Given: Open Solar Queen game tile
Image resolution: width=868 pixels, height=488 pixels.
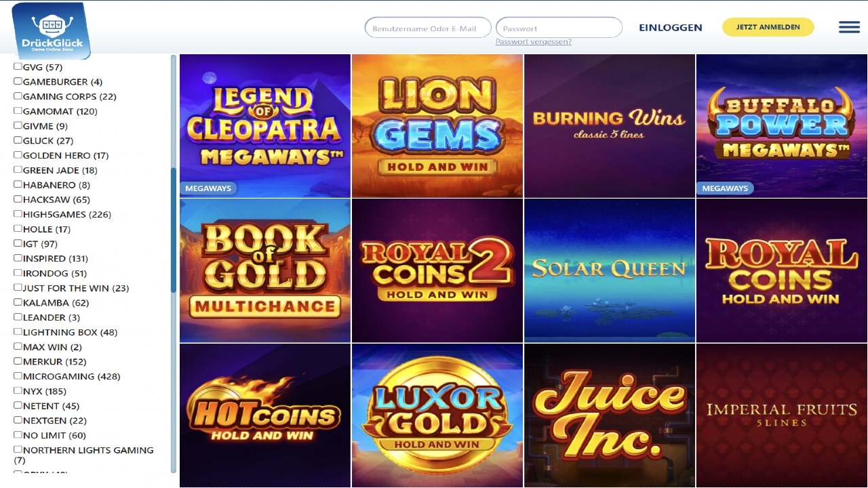Looking at the screenshot, I should (610, 270).
